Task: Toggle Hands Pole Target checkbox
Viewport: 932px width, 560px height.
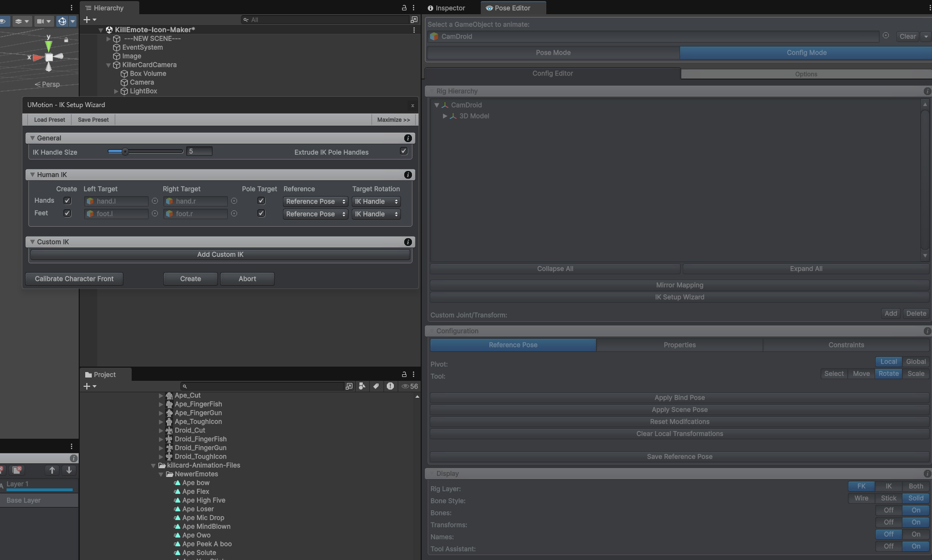Action: click(261, 201)
